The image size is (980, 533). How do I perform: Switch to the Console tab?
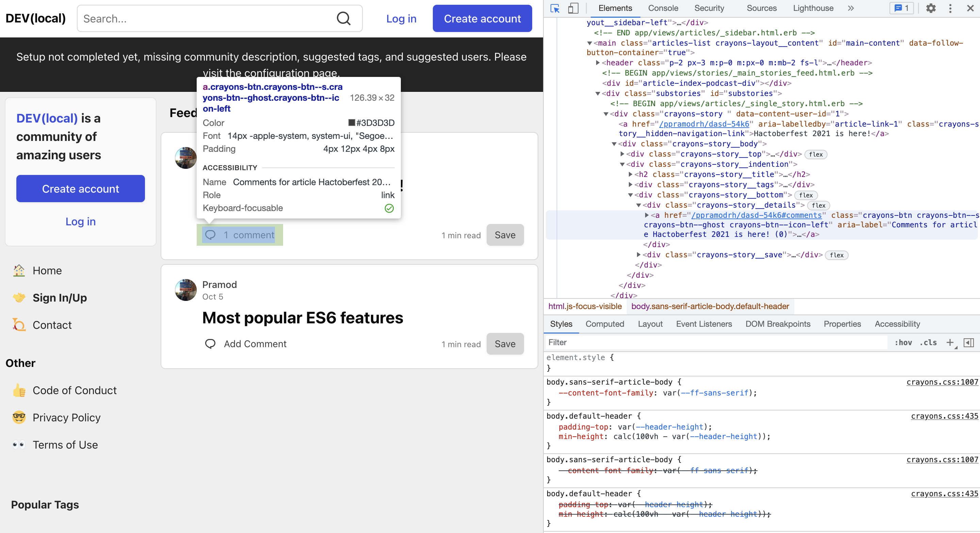coord(663,9)
